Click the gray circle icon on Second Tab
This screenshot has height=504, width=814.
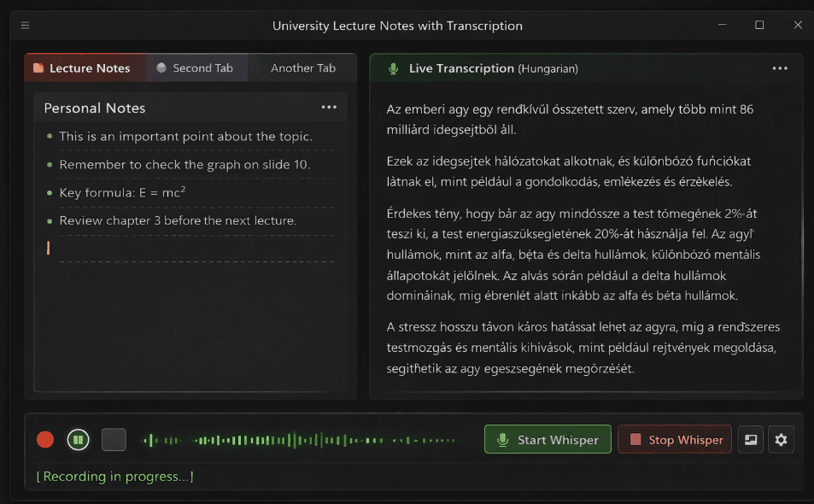(161, 68)
